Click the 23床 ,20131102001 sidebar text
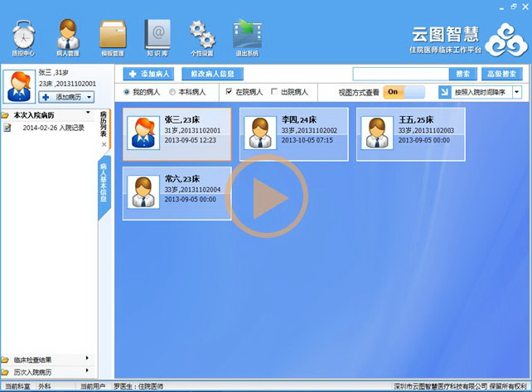Screen dimensions: 532x392 pos(67,84)
